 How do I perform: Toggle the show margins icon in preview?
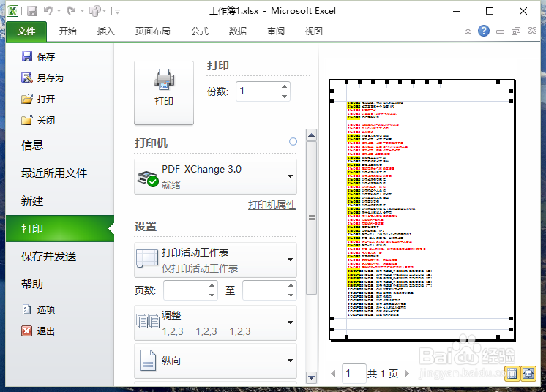512,374
